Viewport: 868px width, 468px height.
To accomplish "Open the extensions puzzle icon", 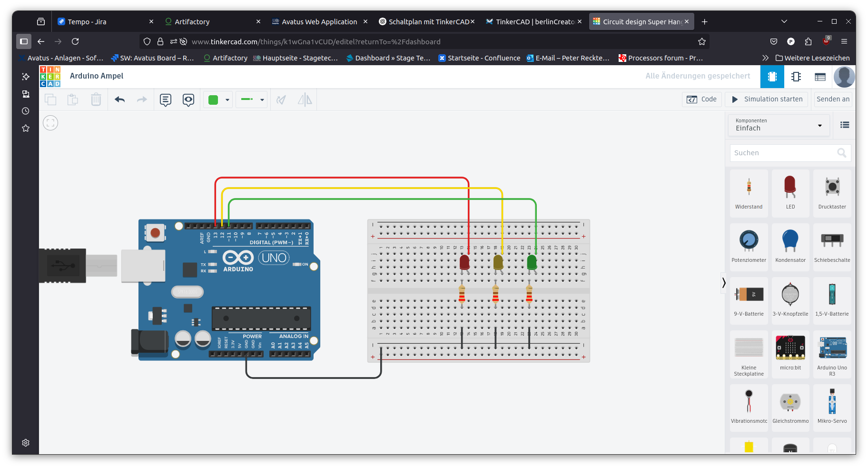I will click(x=808, y=41).
